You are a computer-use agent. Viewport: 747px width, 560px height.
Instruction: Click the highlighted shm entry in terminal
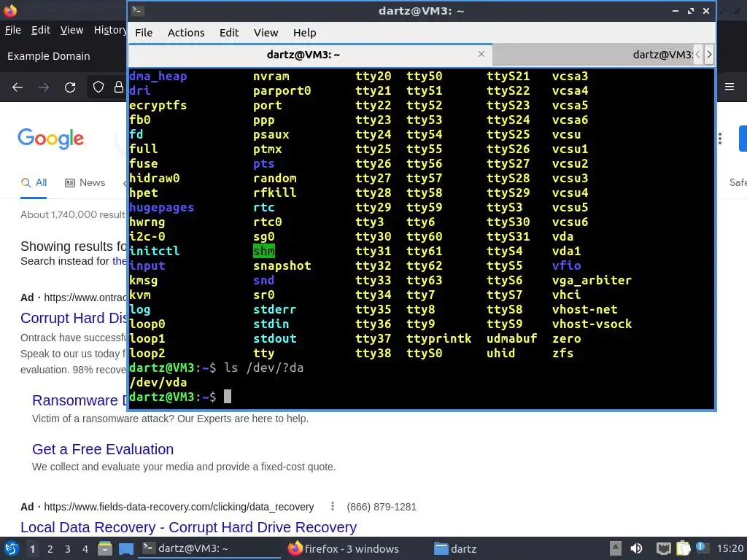pyautogui.click(x=264, y=251)
